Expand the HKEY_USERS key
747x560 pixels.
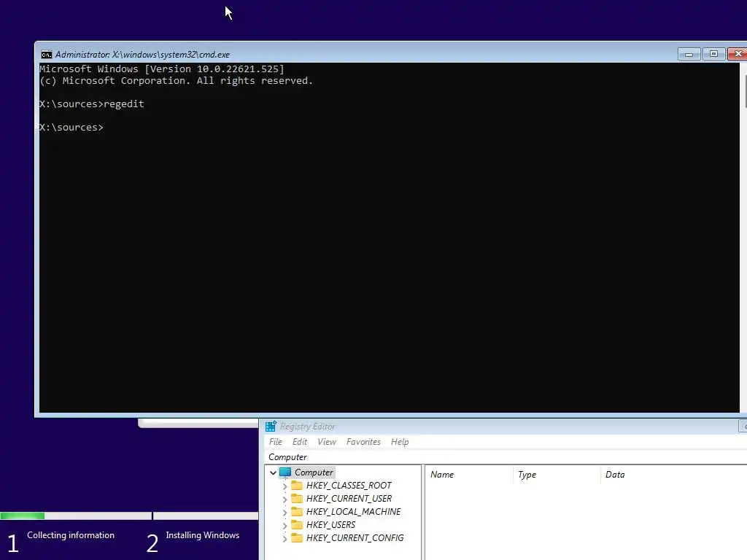click(x=285, y=526)
